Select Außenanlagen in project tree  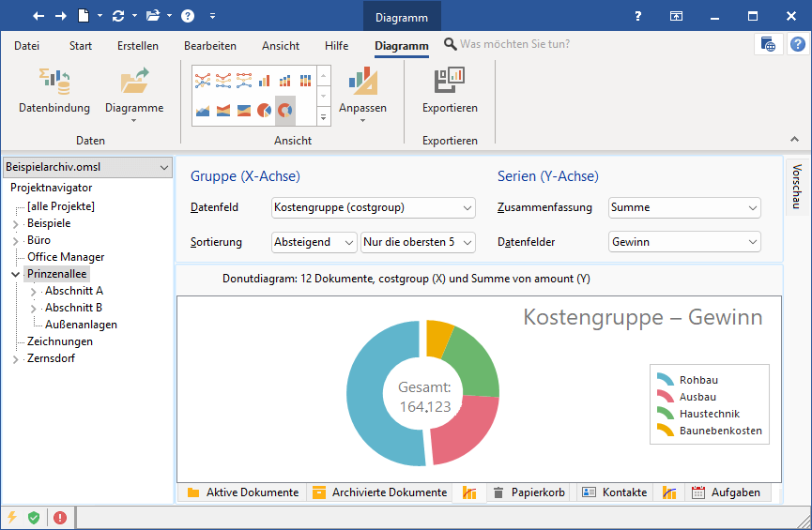[x=81, y=326]
